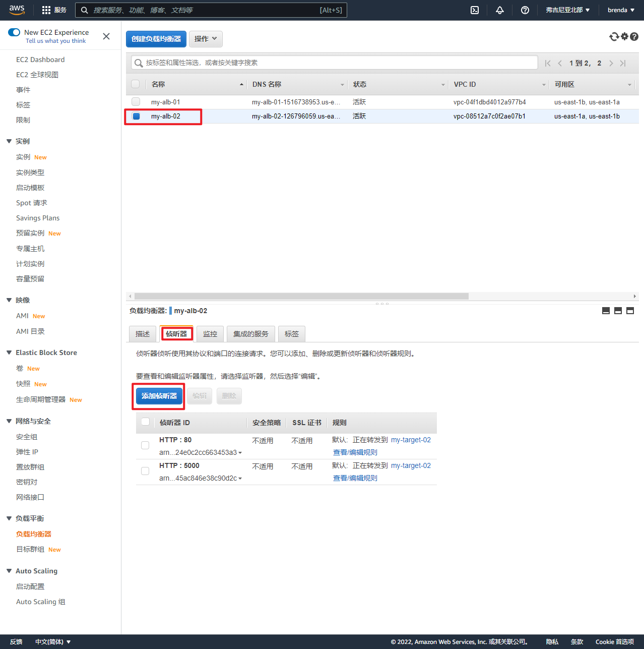The image size is (644, 649).
Task: Click the horizontal table scrollbar
Action: point(301,296)
